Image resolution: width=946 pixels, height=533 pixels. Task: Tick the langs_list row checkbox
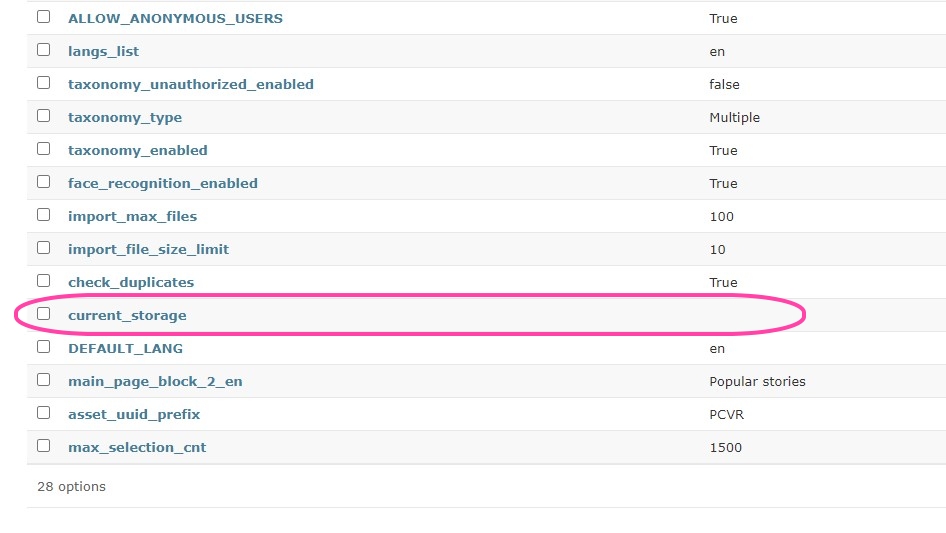tap(43, 49)
